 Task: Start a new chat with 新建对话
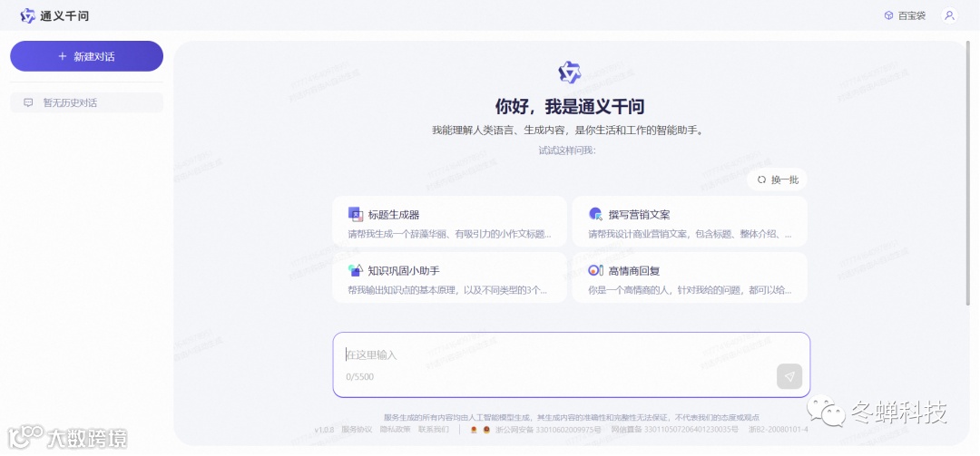click(x=86, y=56)
